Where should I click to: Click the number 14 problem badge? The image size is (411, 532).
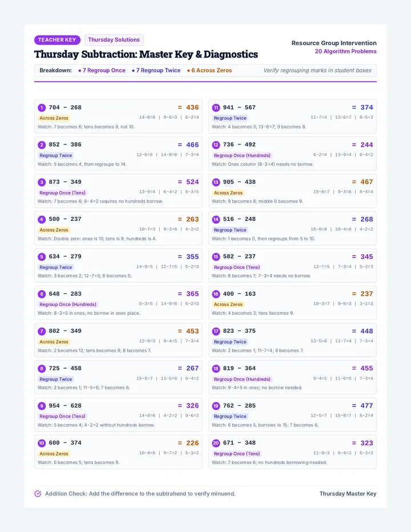point(216,220)
